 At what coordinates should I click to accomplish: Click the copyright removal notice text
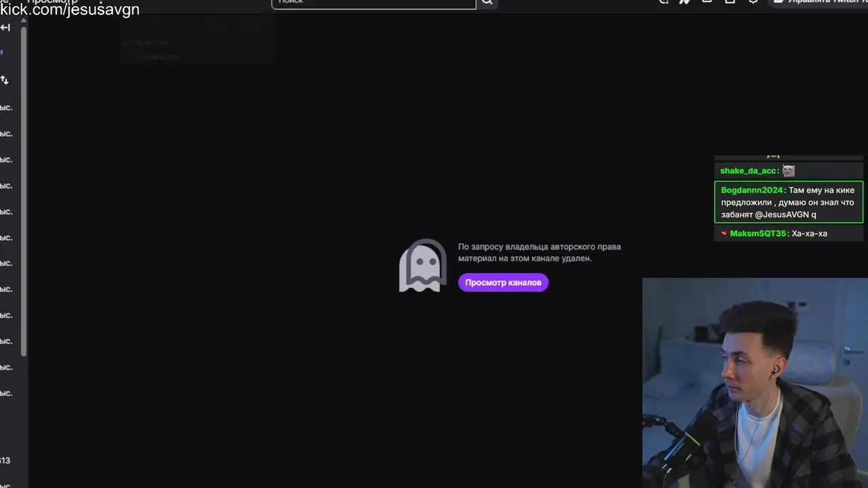[539, 253]
